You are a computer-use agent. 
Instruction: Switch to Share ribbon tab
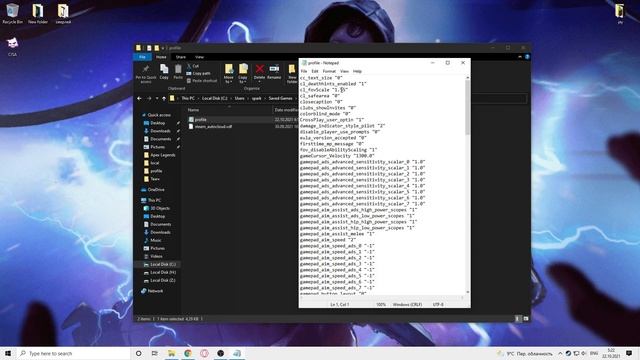[181, 57]
